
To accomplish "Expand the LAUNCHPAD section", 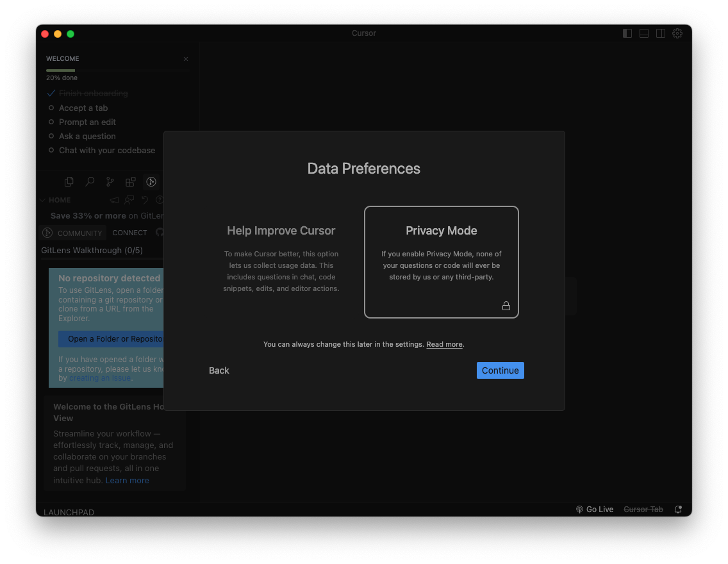I will (69, 512).
